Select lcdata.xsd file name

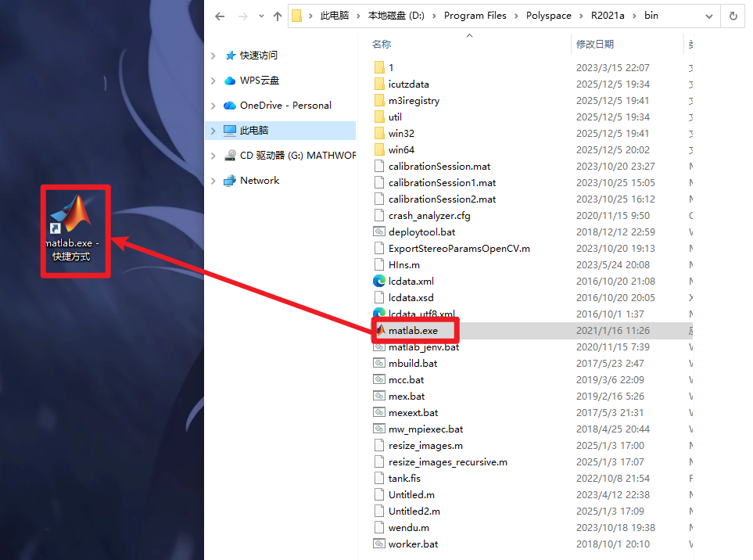point(411,298)
